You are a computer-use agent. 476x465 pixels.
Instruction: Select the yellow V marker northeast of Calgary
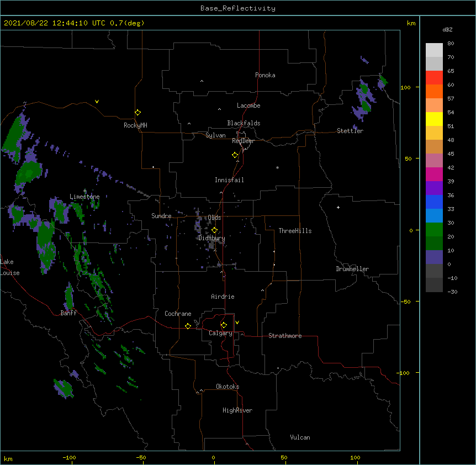(x=237, y=323)
